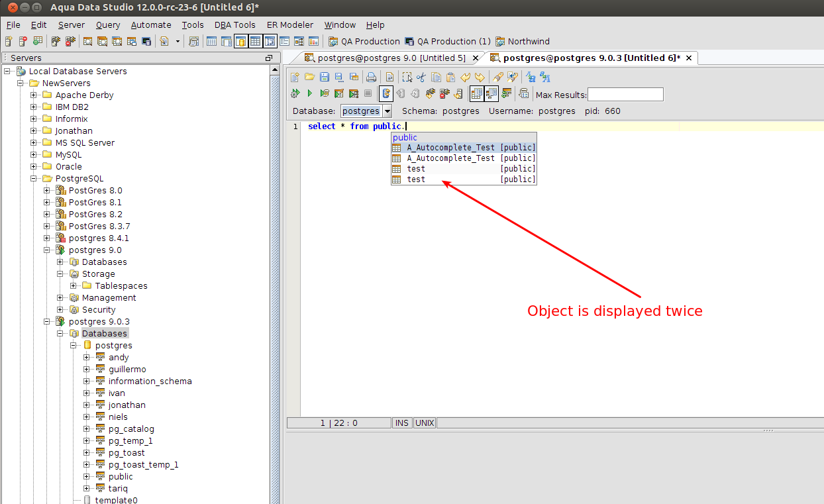Toggle the Grid Results view icon
This screenshot has height=504, width=824.
click(476, 94)
